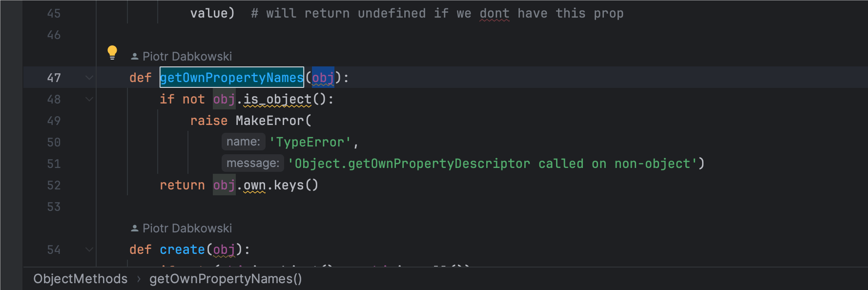Viewport: 868px width, 290px height.
Task: Open Piotr Dabkowski author hint above line 47
Action: pyautogui.click(x=187, y=57)
